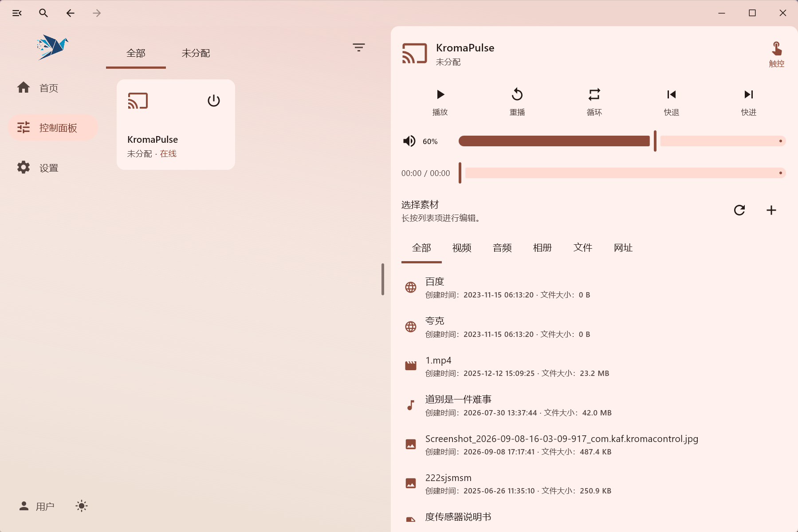This screenshot has width=798, height=532.
Task: Switch to the 未分配 device tab
Action: pyautogui.click(x=196, y=53)
